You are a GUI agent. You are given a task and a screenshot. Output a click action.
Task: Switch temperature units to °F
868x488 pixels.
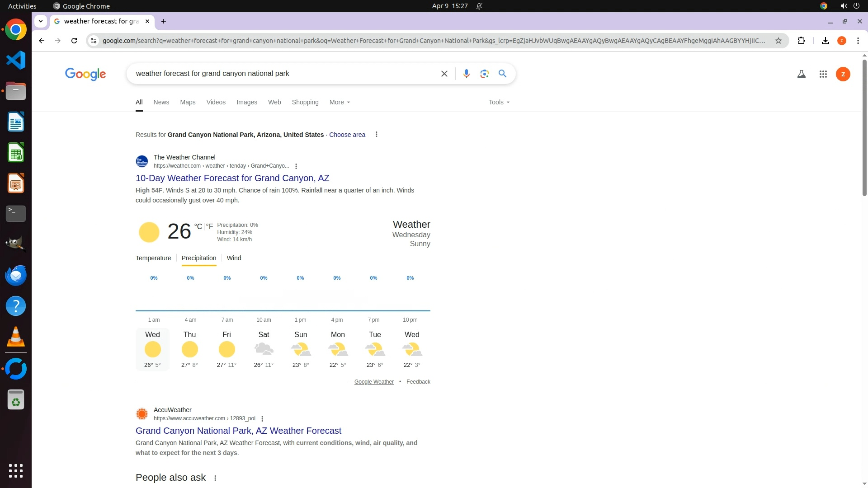209,227
